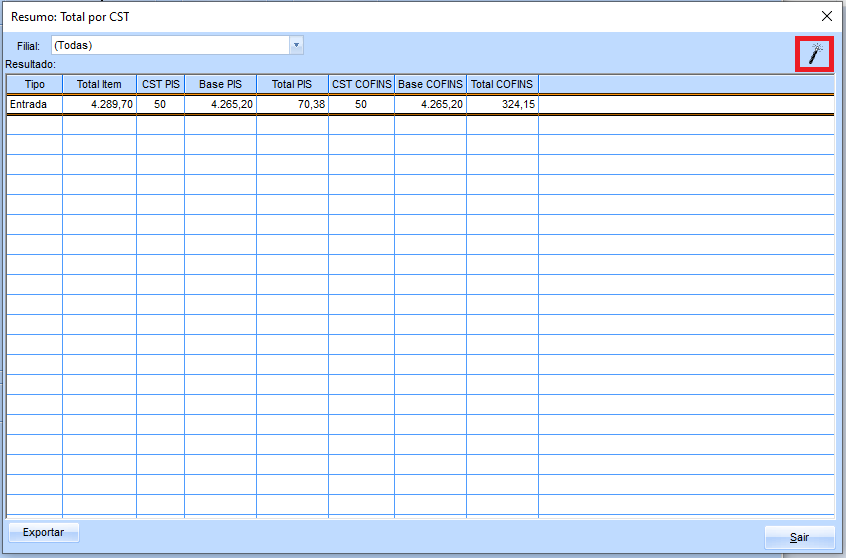The image size is (846, 558).
Task: Select the Entrada cell in the Tipo column
Action: point(35,104)
